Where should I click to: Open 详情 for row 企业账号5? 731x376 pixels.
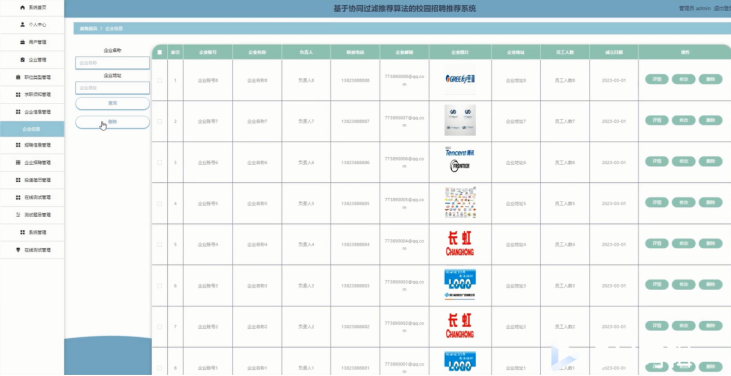coord(657,203)
